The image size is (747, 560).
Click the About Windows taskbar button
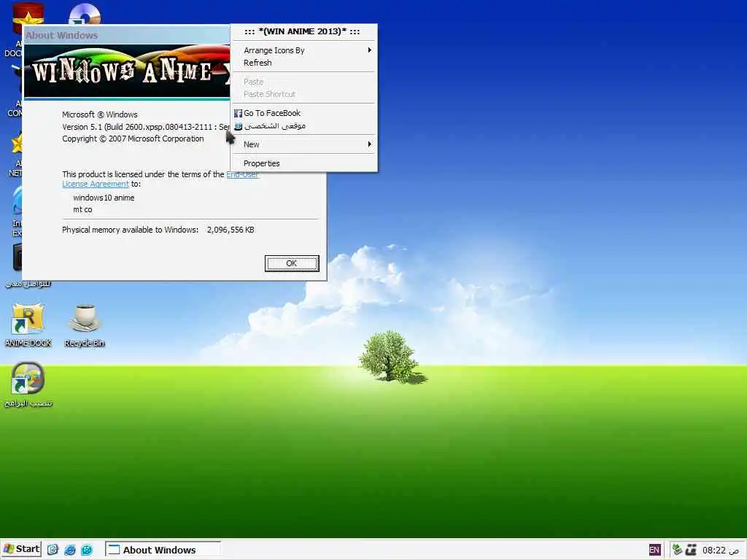[163, 550]
